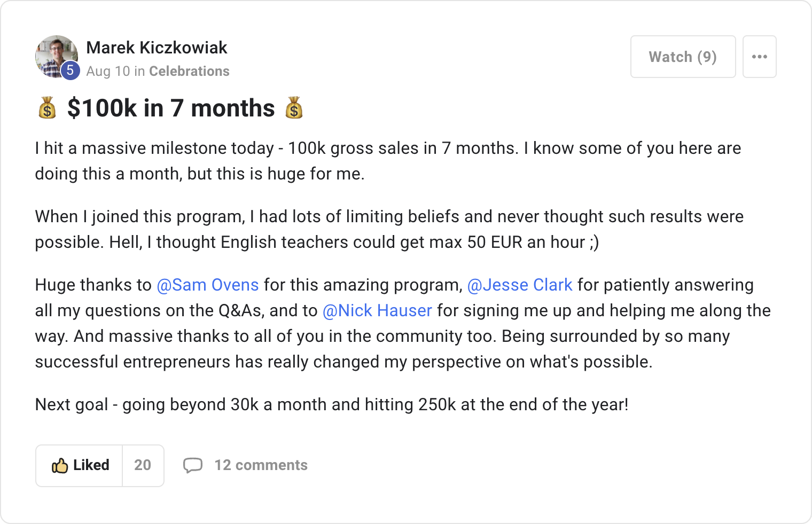Click the level 5 badge on avatar
812x524 pixels.
[x=70, y=70]
